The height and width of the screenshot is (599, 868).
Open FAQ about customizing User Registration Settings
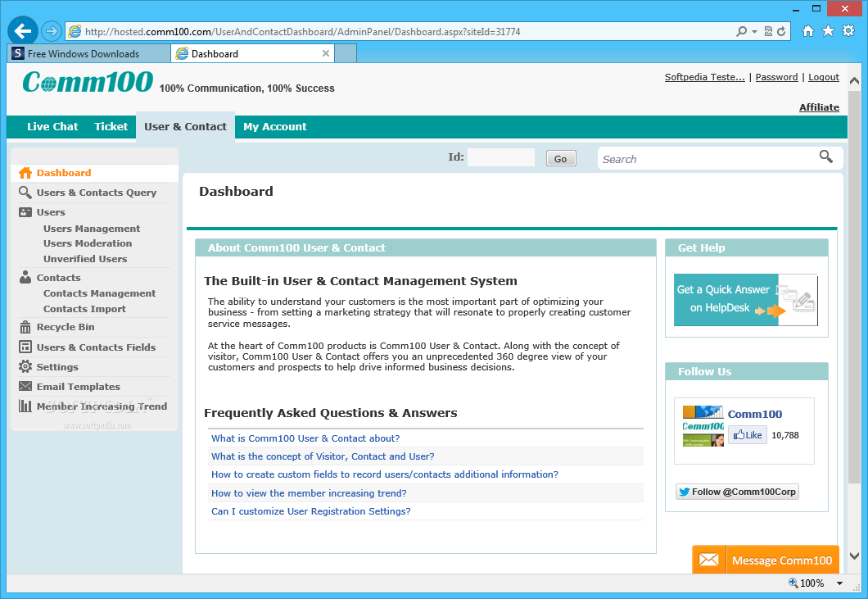point(311,511)
